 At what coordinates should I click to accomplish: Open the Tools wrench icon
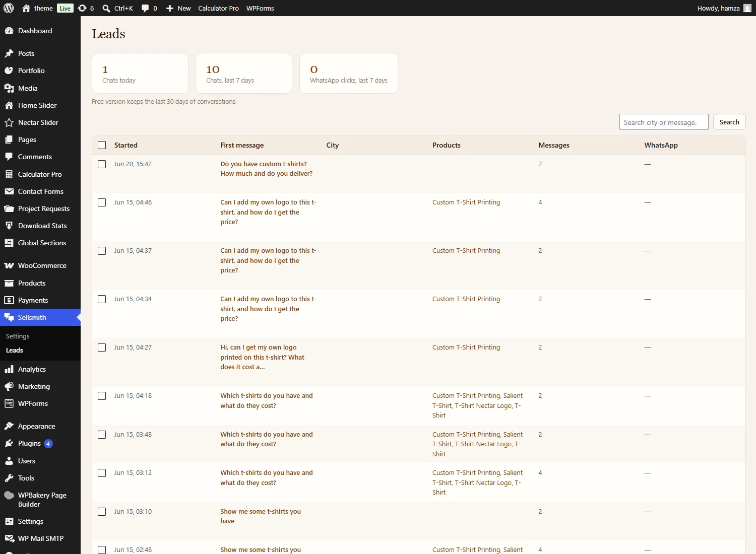pyautogui.click(x=9, y=478)
